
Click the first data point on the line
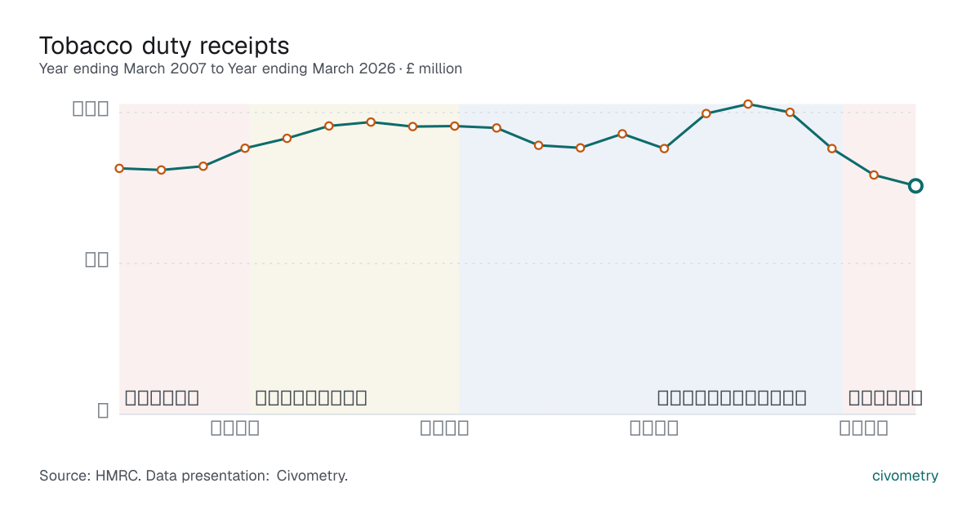click(x=119, y=168)
